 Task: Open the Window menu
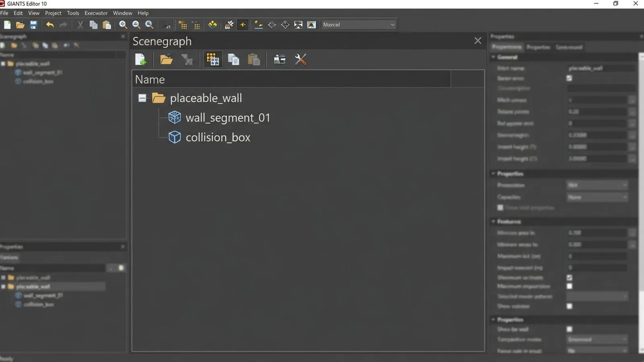(122, 13)
